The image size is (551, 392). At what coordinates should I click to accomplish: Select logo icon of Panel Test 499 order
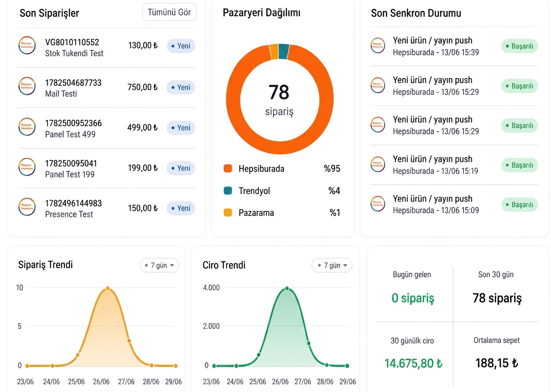27,127
